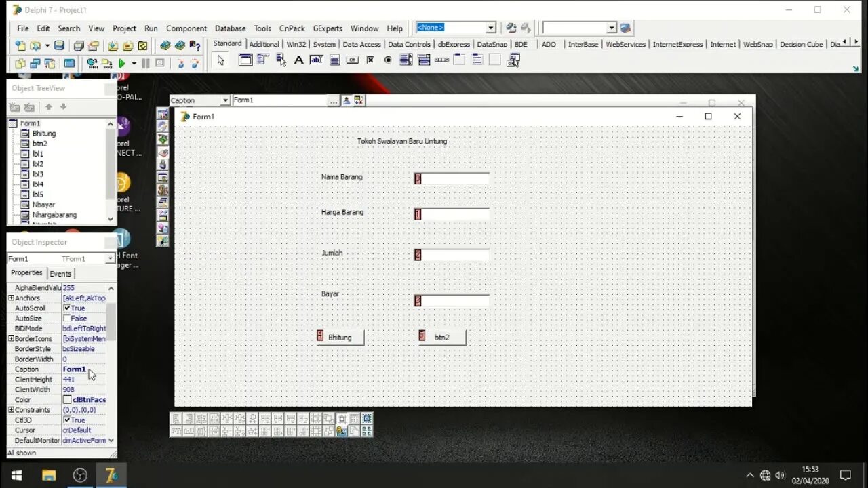Open the Run button dropdown arrow

pyautogui.click(x=134, y=63)
